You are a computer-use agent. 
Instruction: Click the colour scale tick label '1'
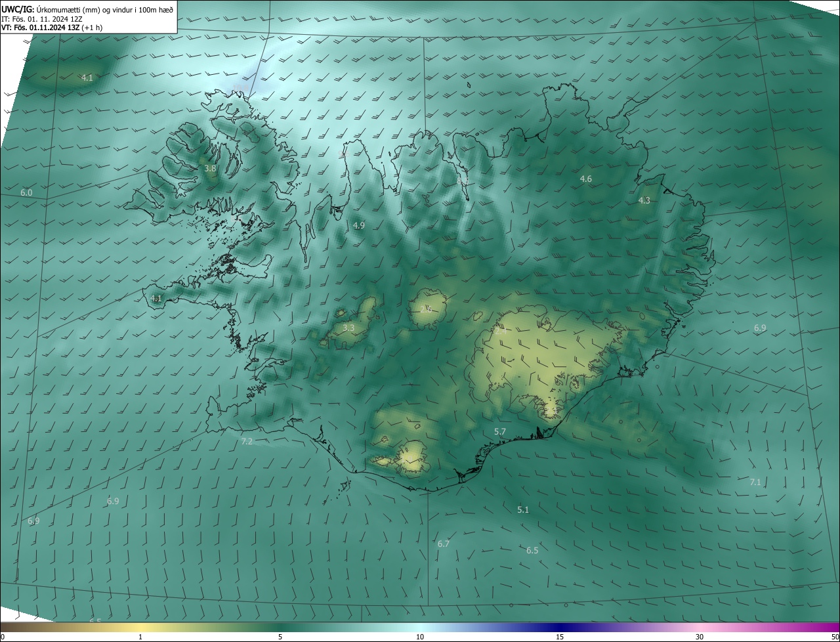pos(140,637)
